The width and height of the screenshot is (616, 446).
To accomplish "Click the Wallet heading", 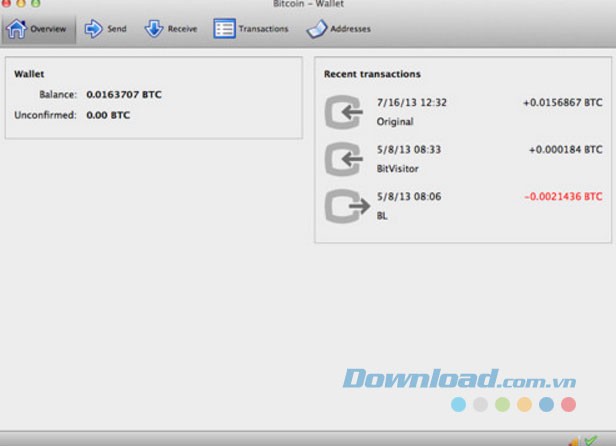I will coord(29,74).
